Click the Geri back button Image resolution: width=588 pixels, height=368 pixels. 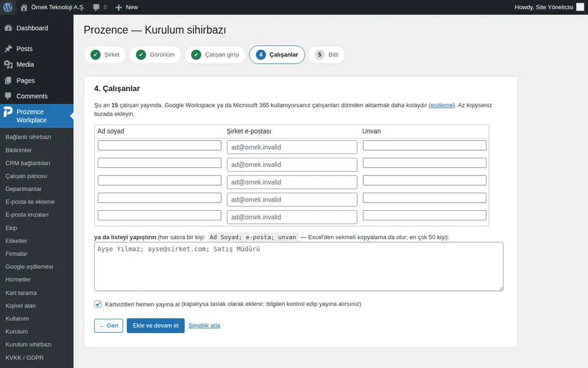pyautogui.click(x=109, y=326)
